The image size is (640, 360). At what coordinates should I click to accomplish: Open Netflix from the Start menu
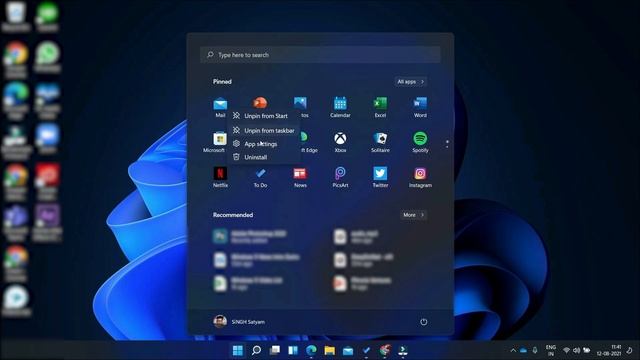coord(220,177)
